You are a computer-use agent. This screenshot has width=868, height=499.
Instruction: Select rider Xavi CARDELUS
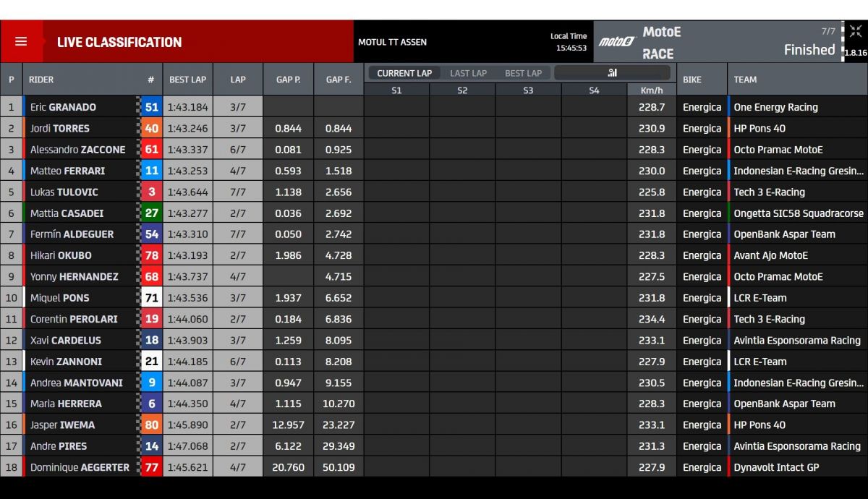[66, 340]
